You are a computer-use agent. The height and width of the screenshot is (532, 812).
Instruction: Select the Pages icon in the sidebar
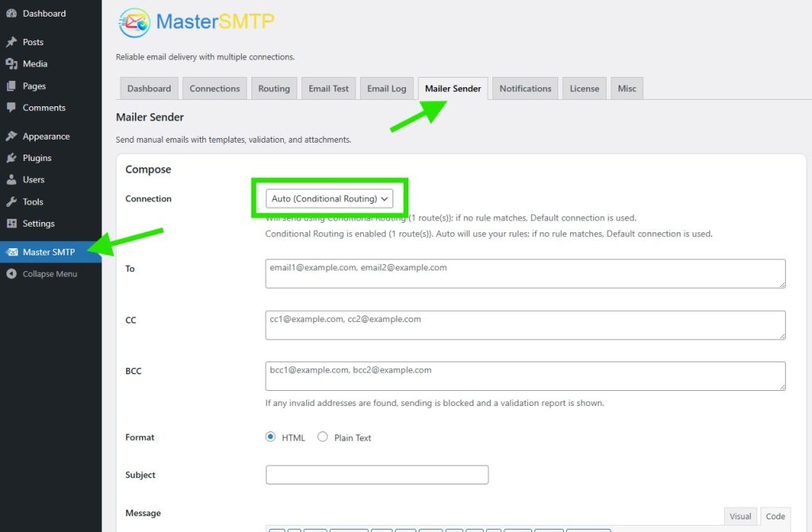coord(12,86)
